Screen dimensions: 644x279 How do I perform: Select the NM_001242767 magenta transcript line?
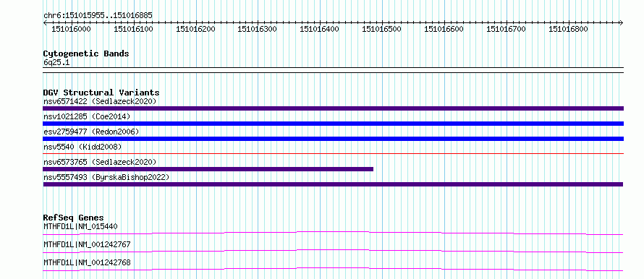tap(333, 251)
